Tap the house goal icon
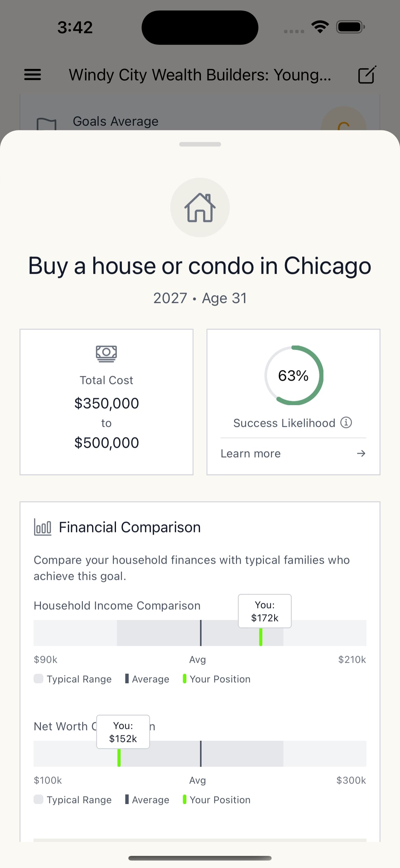 click(200, 208)
